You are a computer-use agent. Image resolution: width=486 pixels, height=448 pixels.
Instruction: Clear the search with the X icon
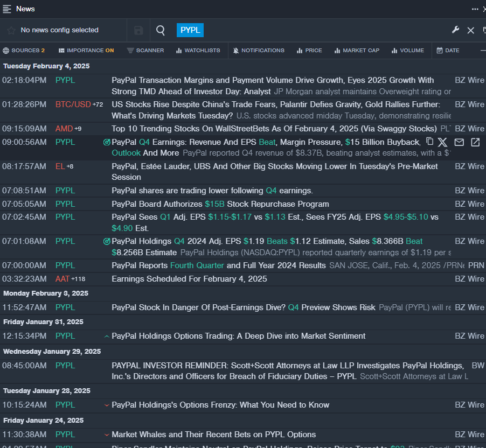point(471,30)
